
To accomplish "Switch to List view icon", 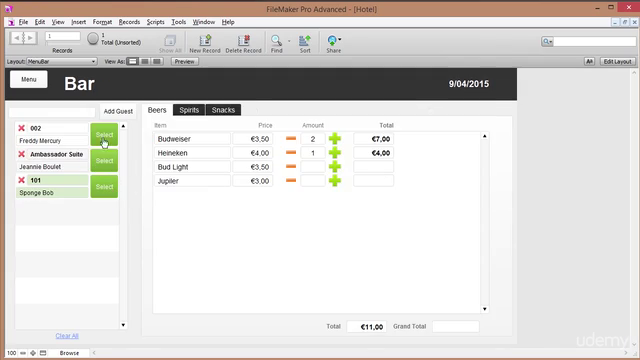I will pos(144,62).
